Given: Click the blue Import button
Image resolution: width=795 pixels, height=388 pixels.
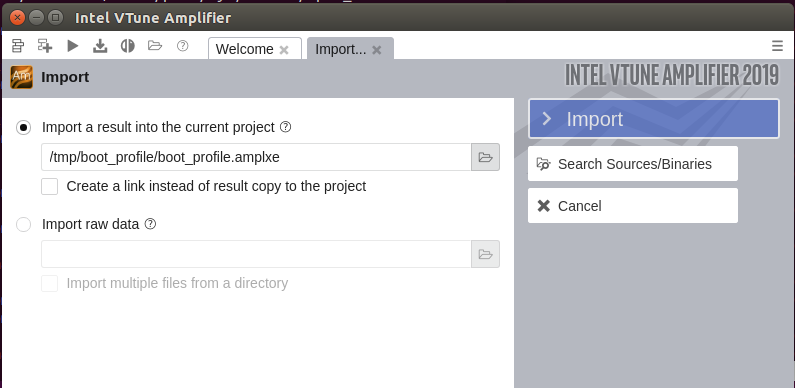Looking at the screenshot, I should point(654,119).
